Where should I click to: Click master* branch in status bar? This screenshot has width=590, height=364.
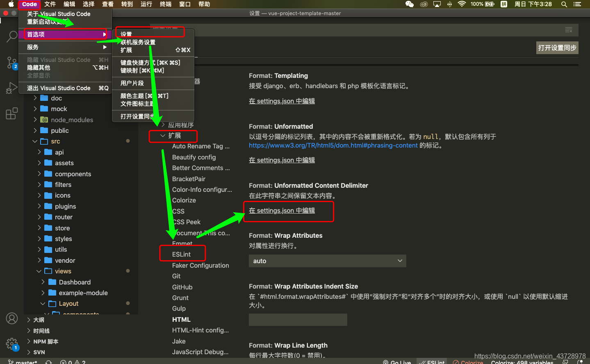pyautogui.click(x=23, y=362)
